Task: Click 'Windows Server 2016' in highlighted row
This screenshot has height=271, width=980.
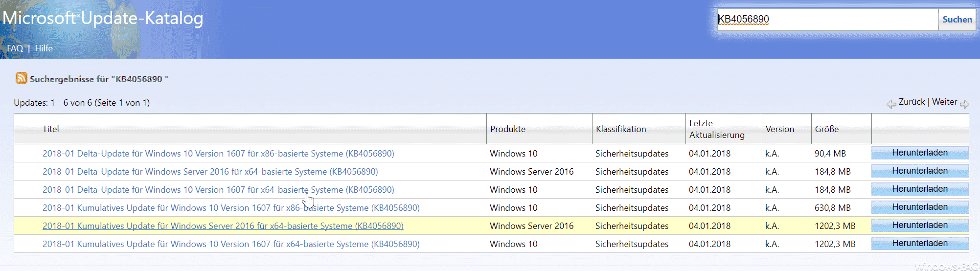Action: (532, 226)
